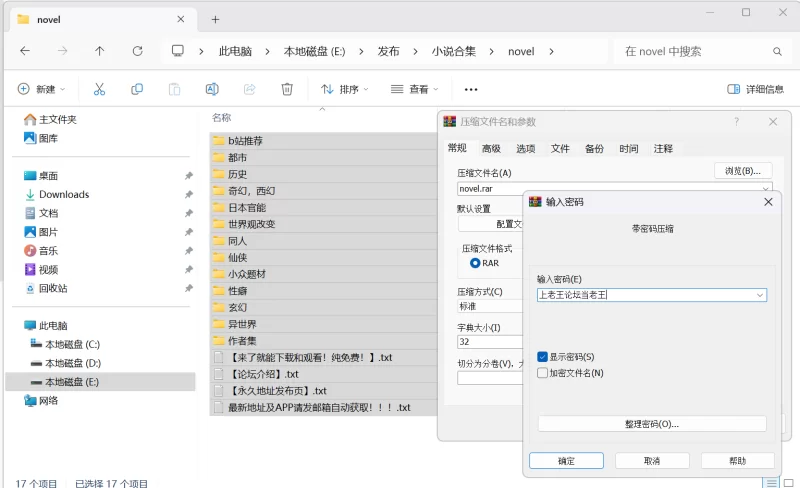Click 帮助 in password dialog
800x488 pixels.
pyautogui.click(x=738, y=460)
